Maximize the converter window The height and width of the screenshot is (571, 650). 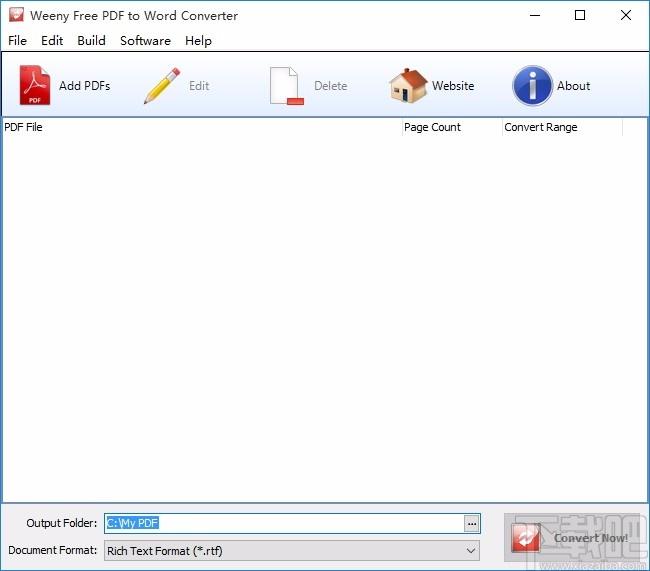580,15
